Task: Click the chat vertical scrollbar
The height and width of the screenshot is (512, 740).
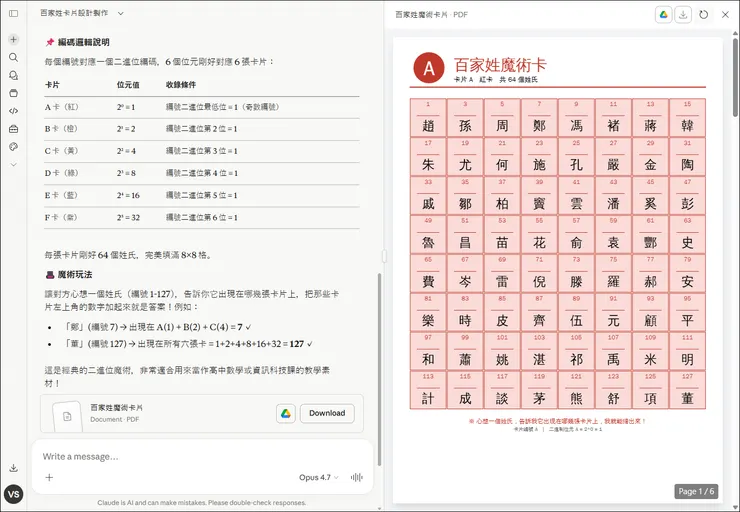Action: point(378,369)
